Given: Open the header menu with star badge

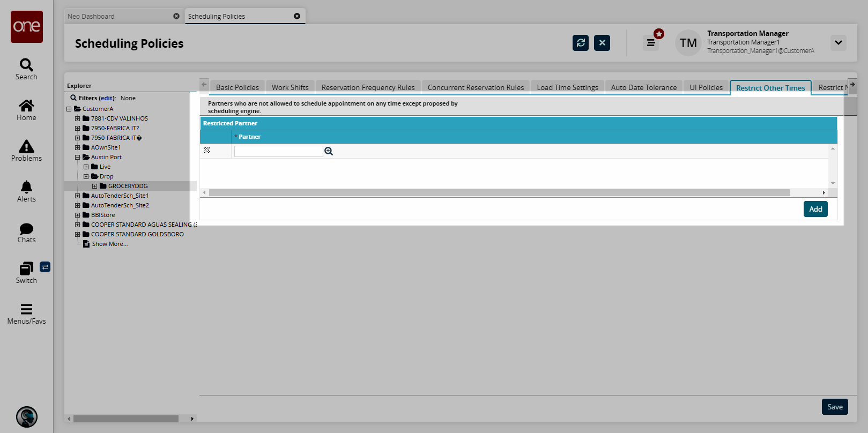Looking at the screenshot, I should 651,43.
